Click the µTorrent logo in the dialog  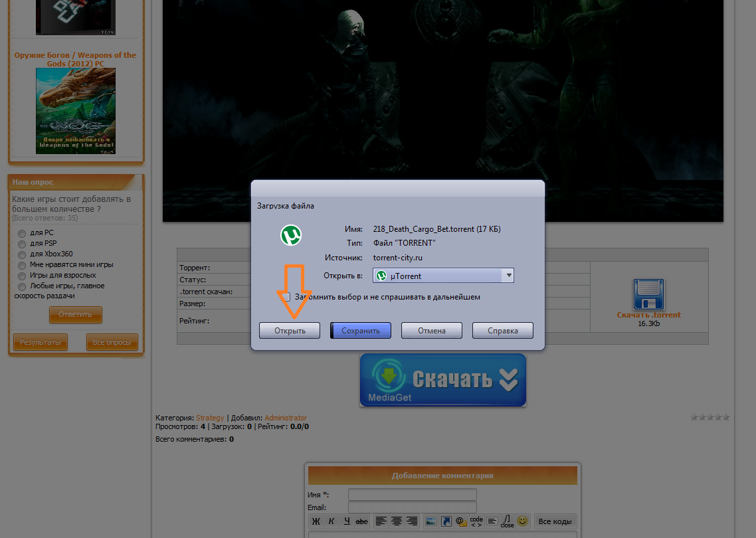(291, 235)
